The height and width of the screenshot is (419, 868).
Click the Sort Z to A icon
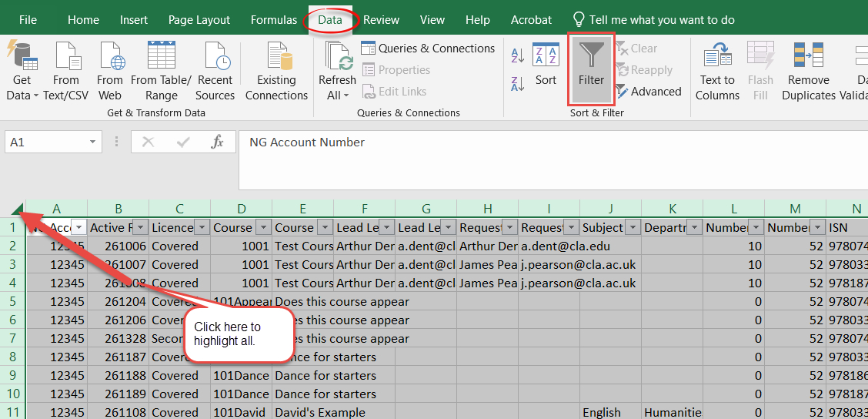pyautogui.click(x=517, y=81)
